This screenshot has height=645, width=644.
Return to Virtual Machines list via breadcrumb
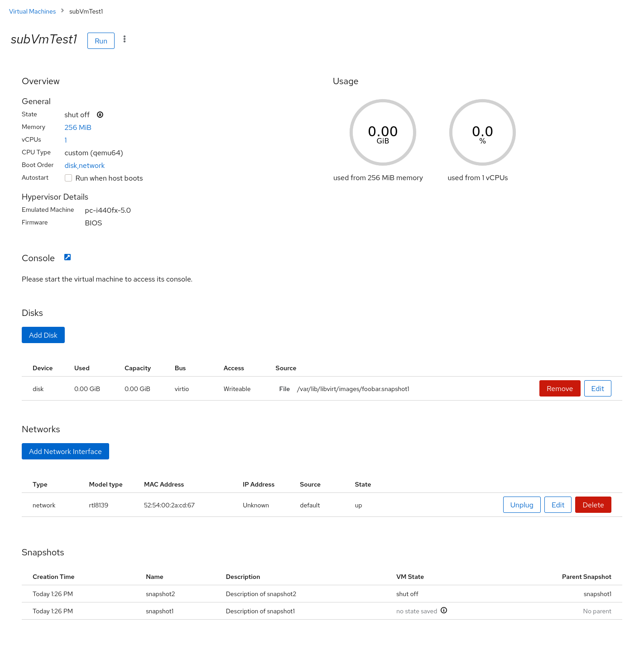coord(32,11)
